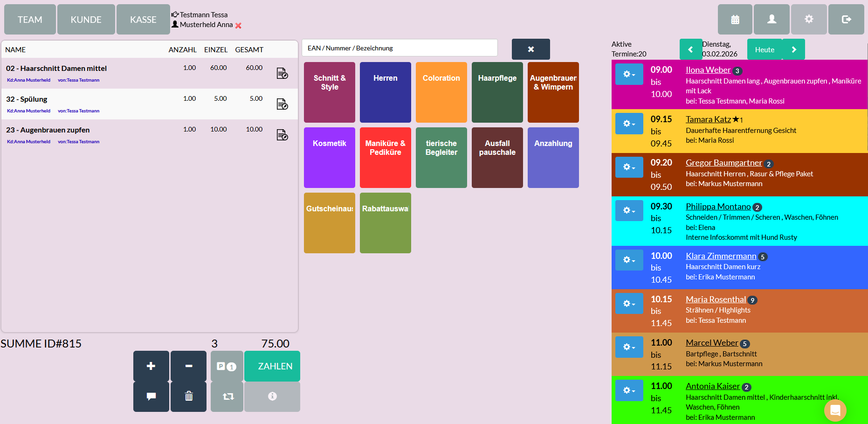Image resolution: width=868 pixels, height=424 pixels.
Task: Click the logout icon in top bar
Action: [x=846, y=20]
